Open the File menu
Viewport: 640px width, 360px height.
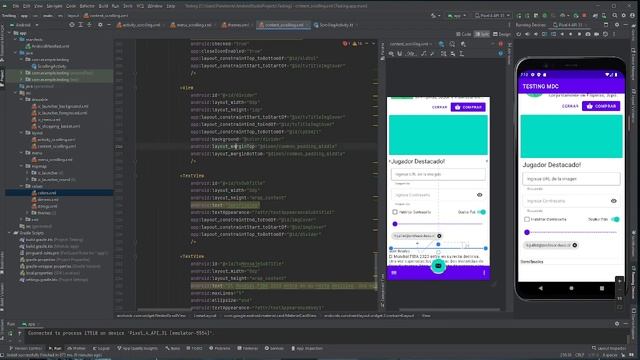[x=16, y=6]
